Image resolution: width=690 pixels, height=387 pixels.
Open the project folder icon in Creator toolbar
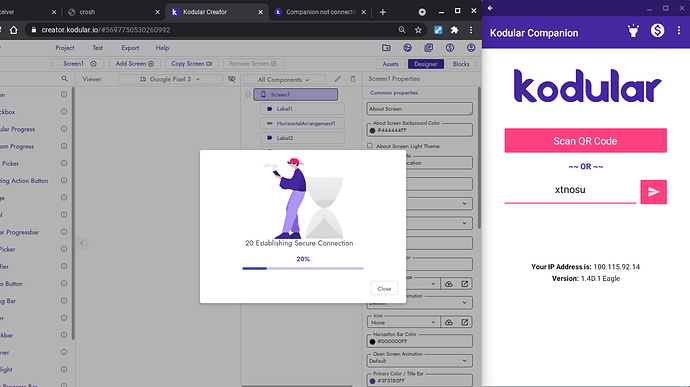click(386, 48)
